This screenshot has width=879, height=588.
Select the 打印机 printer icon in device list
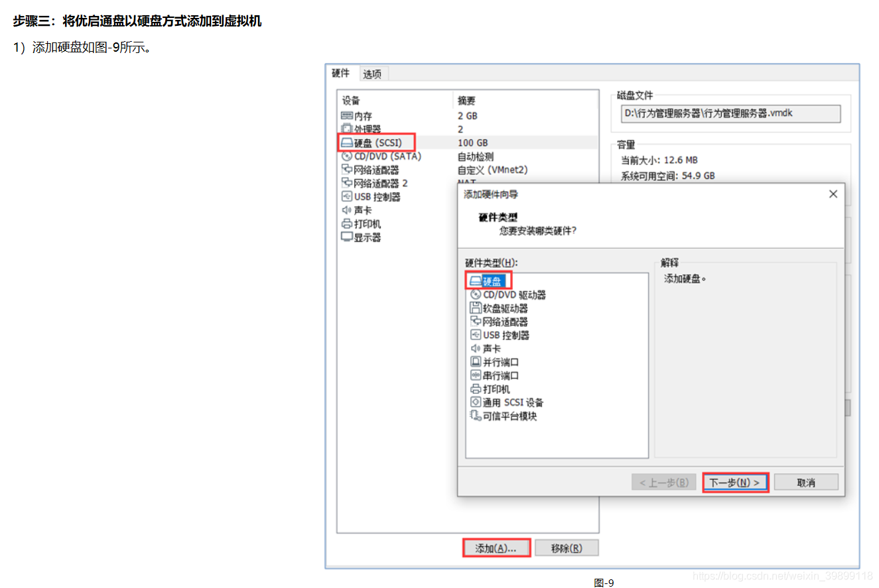coord(347,224)
